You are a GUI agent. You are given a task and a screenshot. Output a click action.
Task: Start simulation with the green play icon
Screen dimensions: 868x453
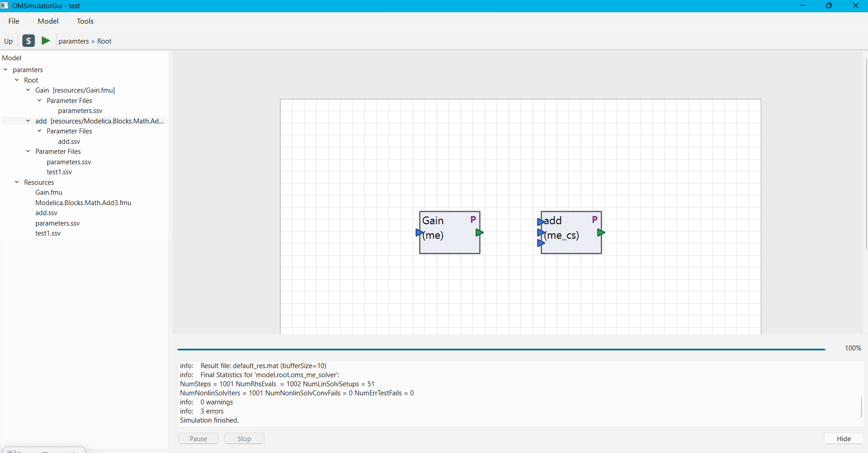pyautogui.click(x=46, y=41)
